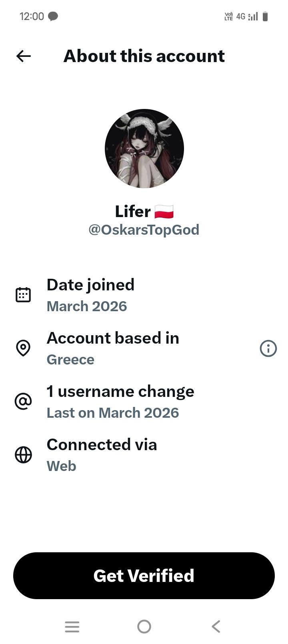The image size is (288, 644).
Task: Tap the globe icon beside Connected via
Action: [23, 455]
